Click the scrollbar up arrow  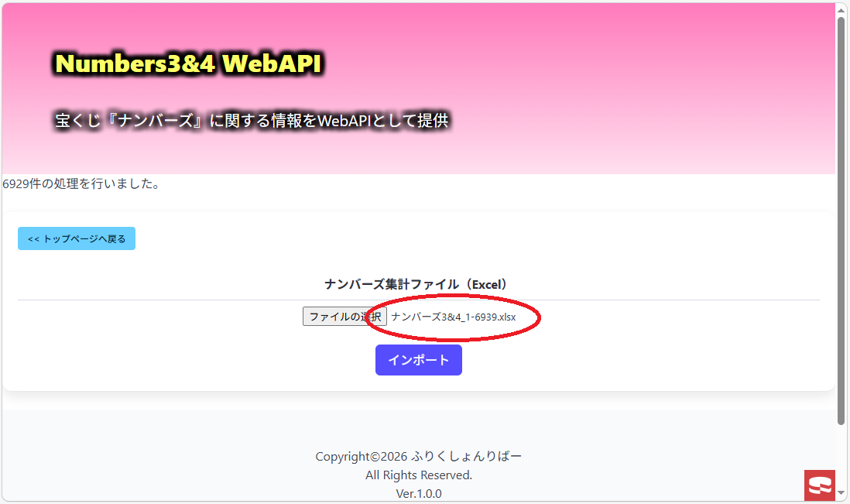841,10
